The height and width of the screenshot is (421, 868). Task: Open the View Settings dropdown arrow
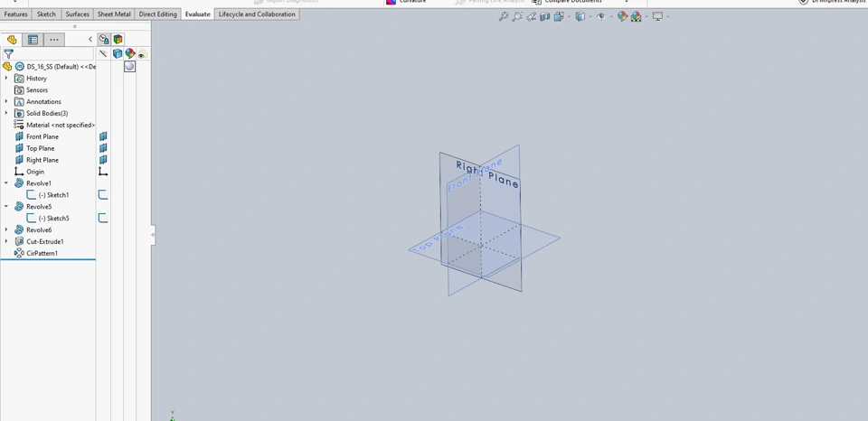click(668, 17)
